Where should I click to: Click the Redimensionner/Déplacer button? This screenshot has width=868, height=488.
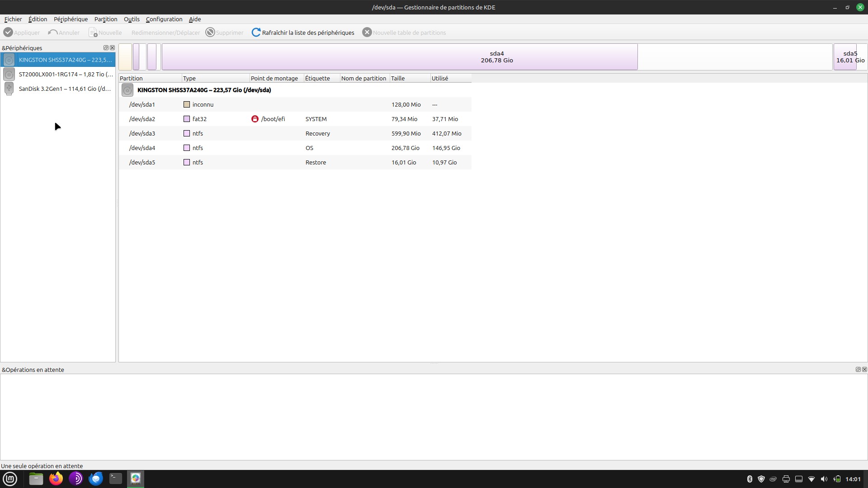pyautogui.click(x=165, y=33)
